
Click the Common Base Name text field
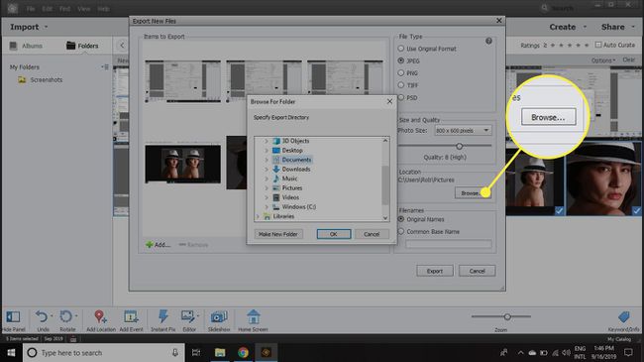(x=449, y=244)
